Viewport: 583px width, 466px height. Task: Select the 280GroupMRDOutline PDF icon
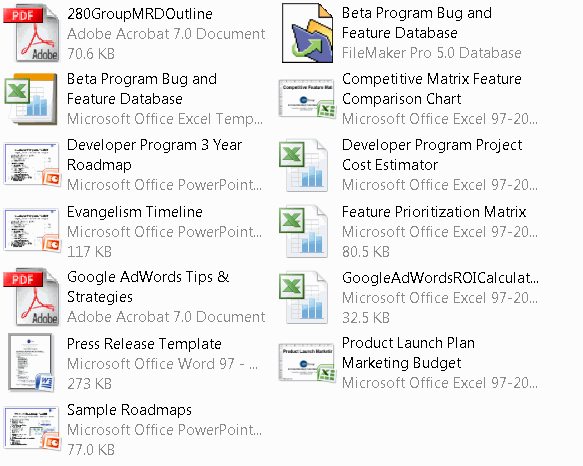pyautogui.click(x=31, y=33)
